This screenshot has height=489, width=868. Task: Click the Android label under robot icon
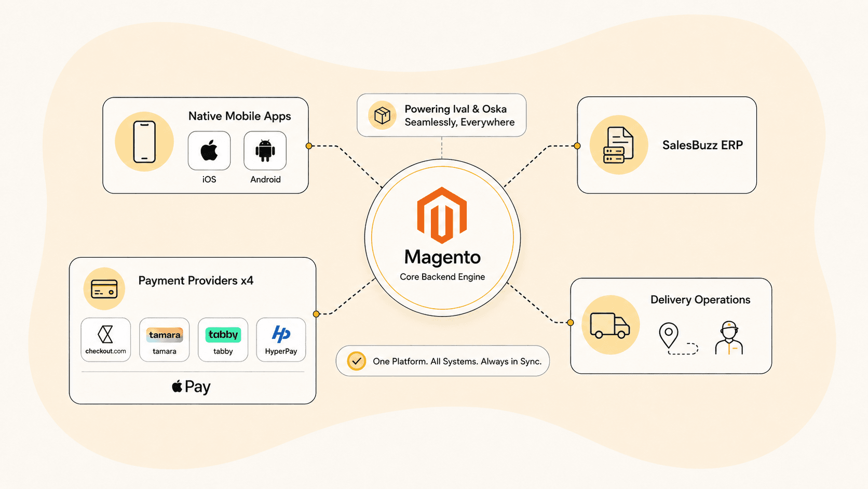(x=265, y=179)
